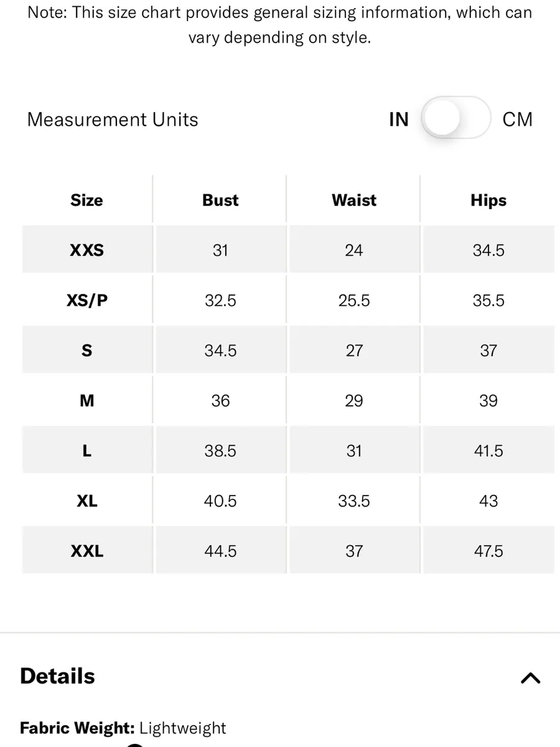The image size is (560, 747).
Task: Collapse the Details section chevron
Action: click(x=530, y=678)
